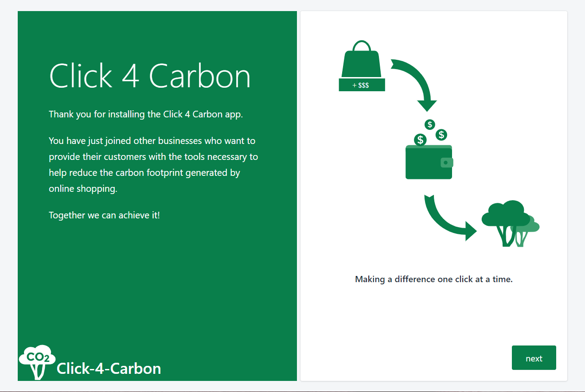This screenshot has height=392, width=585.
Task: Click the Click-4-Carbon brand text
Action: [109, 369]
